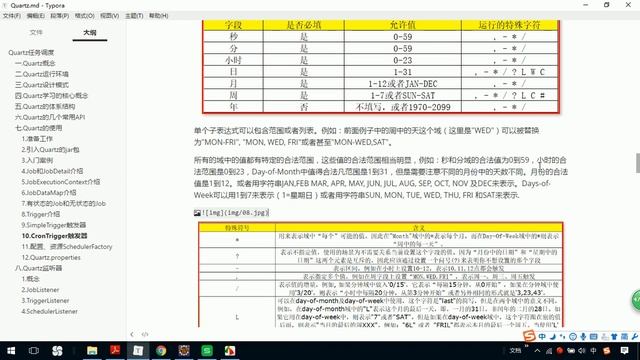Go to 四.Quartz学习的核心概念 outline entry
Screen dimensions: 640x360
point(51,96)
